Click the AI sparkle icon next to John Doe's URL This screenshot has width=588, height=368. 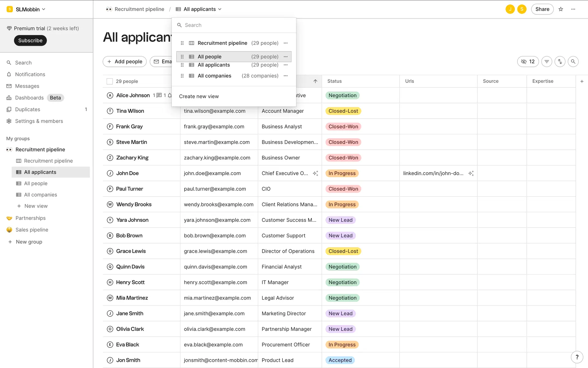(471, 173)
